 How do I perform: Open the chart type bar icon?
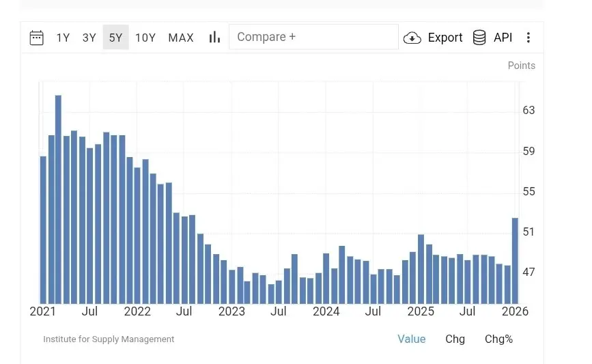(214, 37)
